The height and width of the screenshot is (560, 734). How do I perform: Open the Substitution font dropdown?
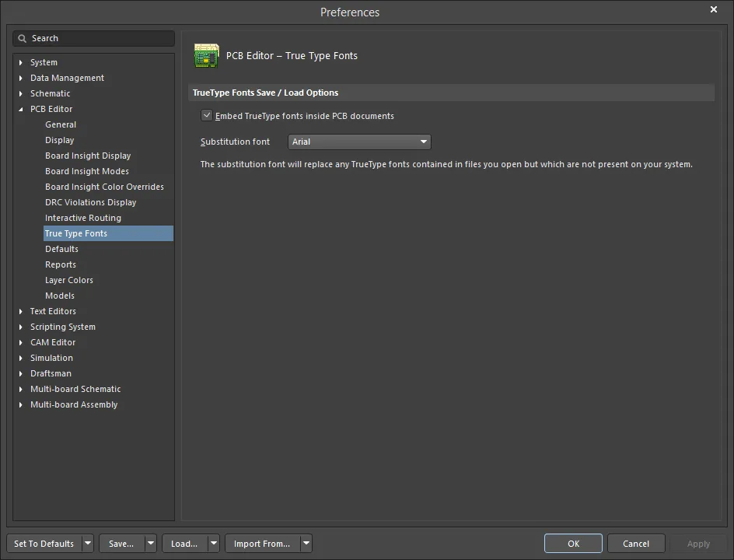[x=359, y=142]
